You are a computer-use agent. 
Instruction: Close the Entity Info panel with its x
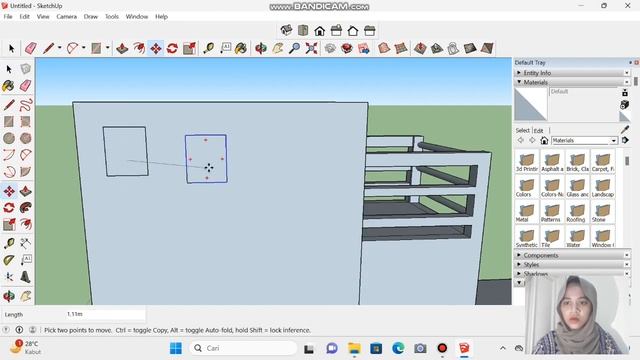[x=627, y=73]
